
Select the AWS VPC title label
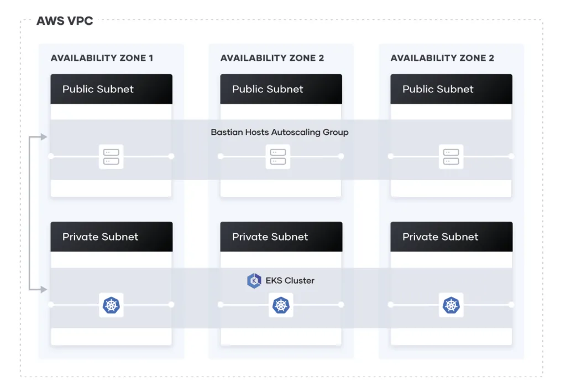65,22
